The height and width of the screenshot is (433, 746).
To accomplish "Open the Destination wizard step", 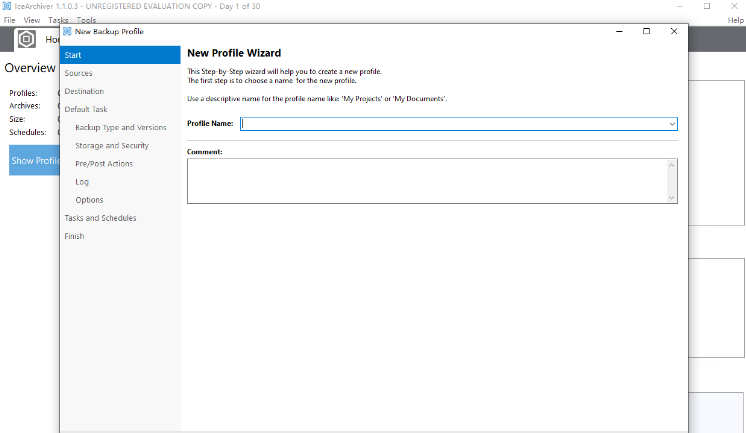I will pos(84,91).
